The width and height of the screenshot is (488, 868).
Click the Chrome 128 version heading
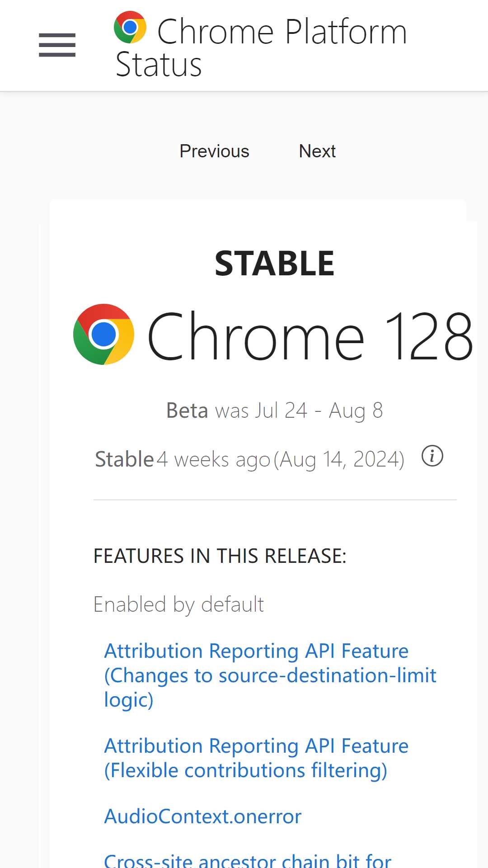point(310,335)
